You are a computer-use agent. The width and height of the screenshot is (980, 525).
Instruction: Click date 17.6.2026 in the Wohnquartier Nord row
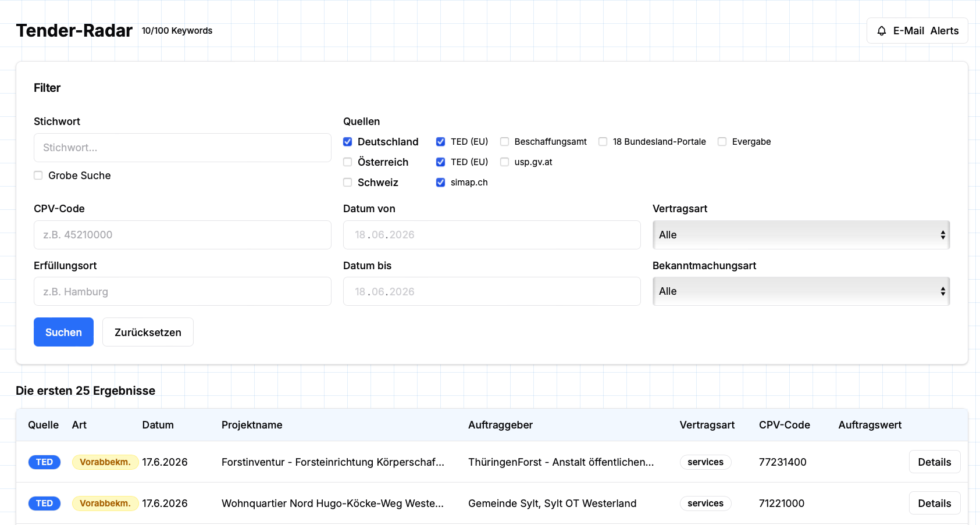(165, 503)
